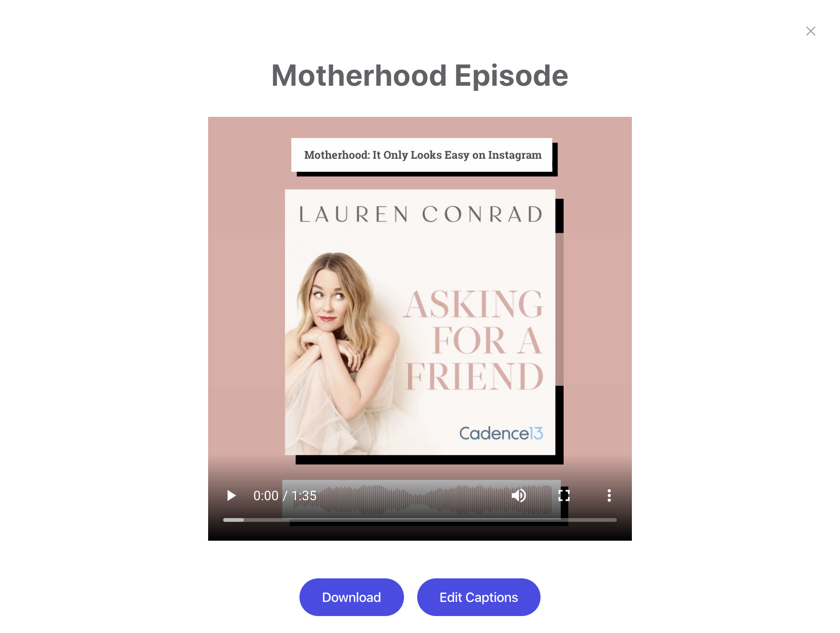Viewport: 840px width, 633px height.
Task: Click the Motherhood Instagram title card
Action: pos(422,155)
